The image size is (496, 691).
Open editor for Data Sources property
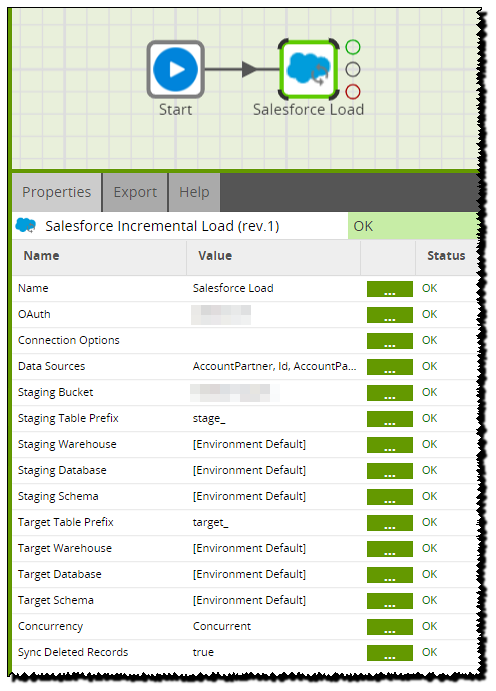[390, 367]
